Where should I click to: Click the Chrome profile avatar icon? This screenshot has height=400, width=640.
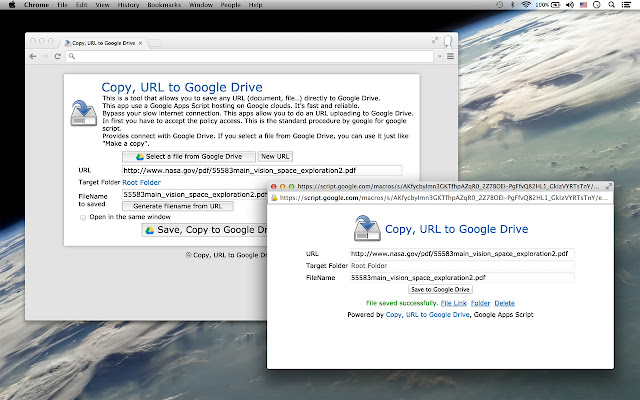(448, 41)
